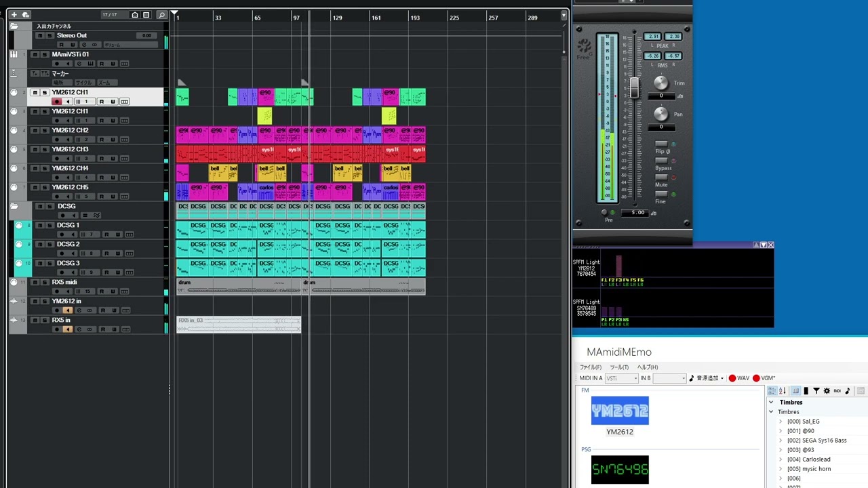Expand the [000] Sal_EG timbre
Viewport: 868px width, 488px height.
click(x=781, y=422)
